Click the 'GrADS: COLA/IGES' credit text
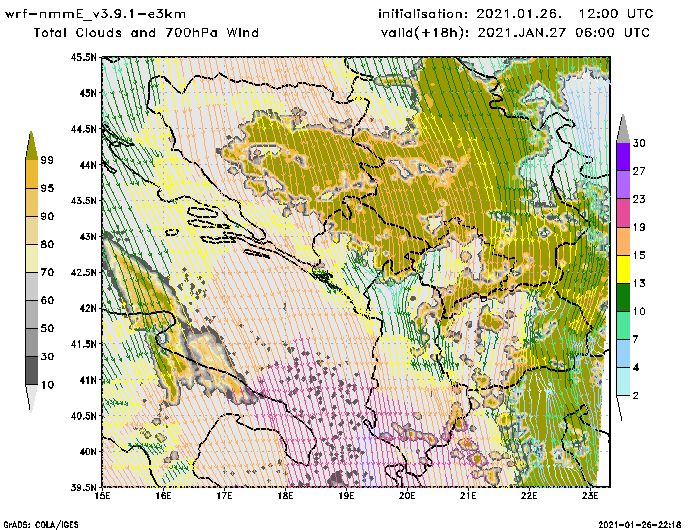Image resolution: width=700 pixels, height=530 pixels. pos(41,525)
